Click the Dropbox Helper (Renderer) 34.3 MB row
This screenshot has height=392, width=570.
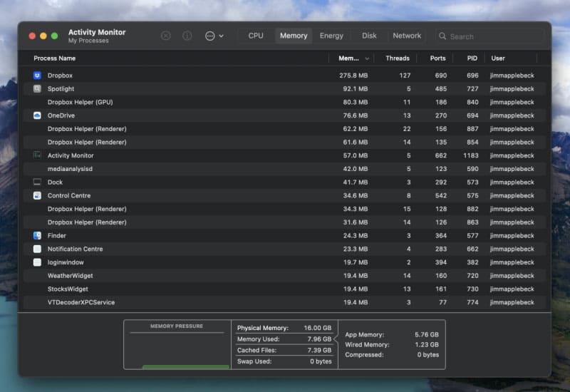tap(284, 209)
